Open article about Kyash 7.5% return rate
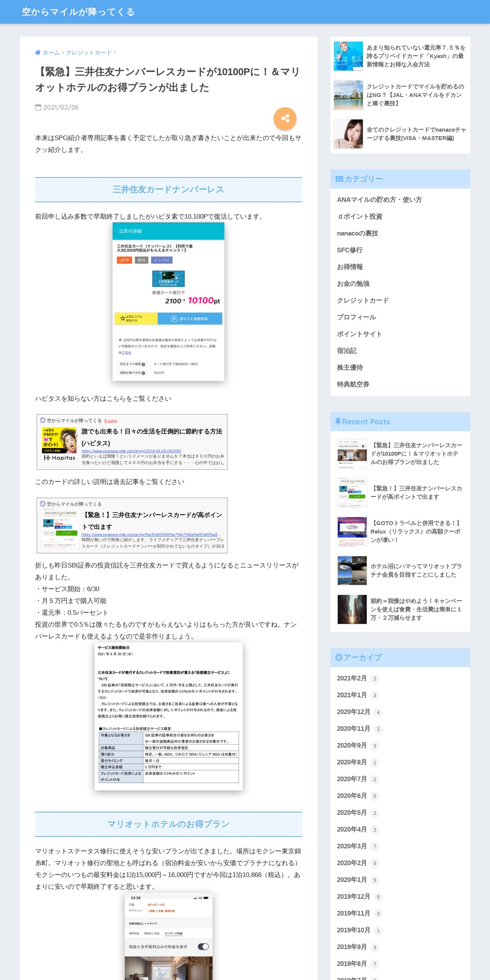This screenshot has width=490, height=980. 416,56
